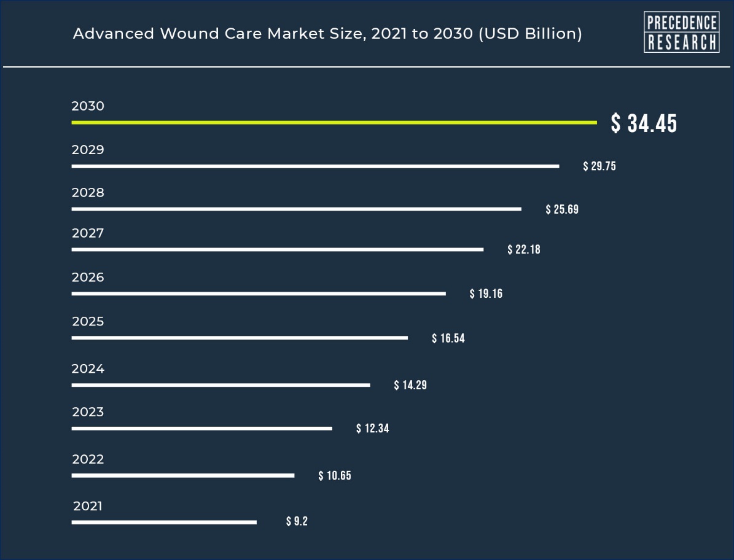Click the 2023 year label
This screenshot has width=734, height=560.
pyautogui.click(x=88, y=412)
